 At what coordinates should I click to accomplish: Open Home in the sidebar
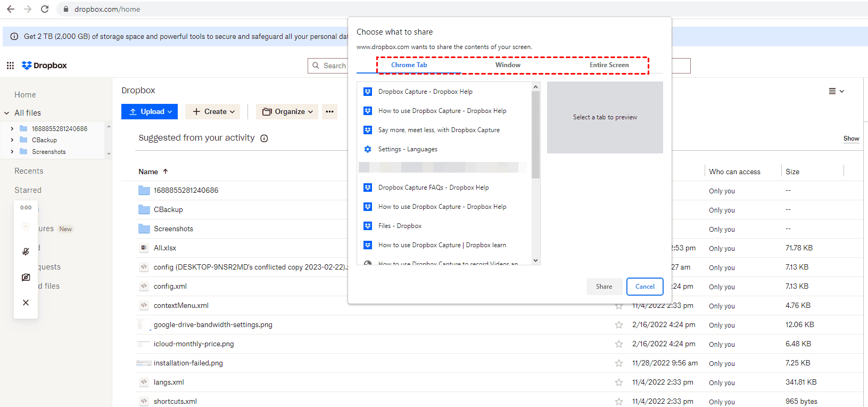click(25, 95)
